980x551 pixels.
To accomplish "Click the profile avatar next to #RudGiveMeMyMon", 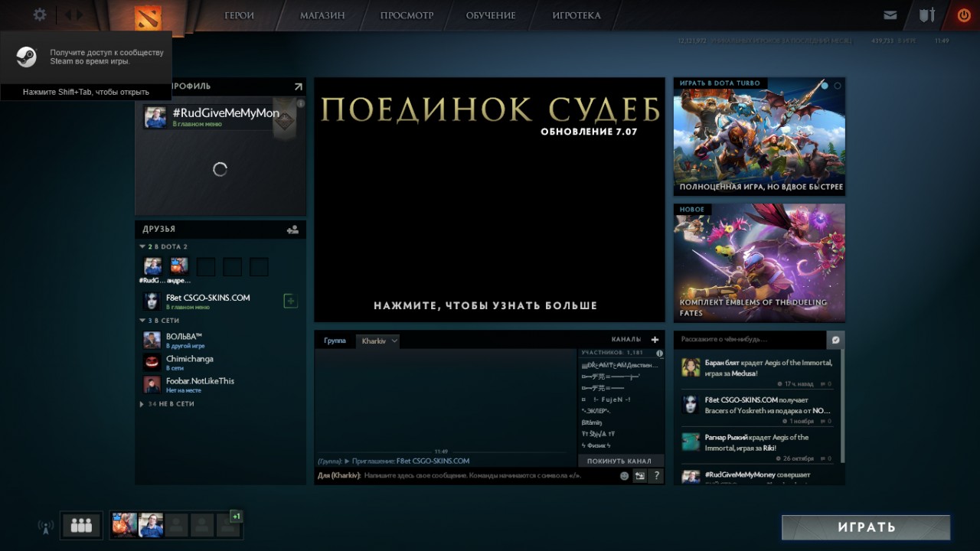I will pyautogui.click(x=155, y=117).
